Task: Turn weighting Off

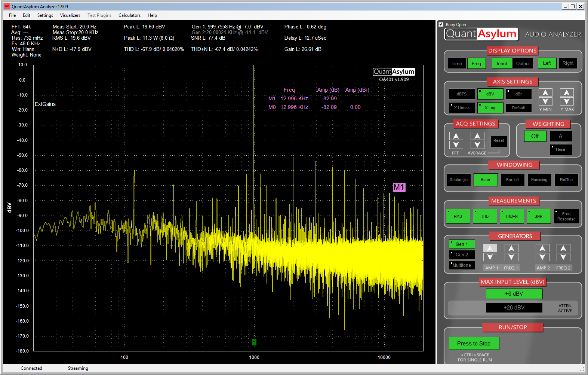Action: (x=535, y=136)
